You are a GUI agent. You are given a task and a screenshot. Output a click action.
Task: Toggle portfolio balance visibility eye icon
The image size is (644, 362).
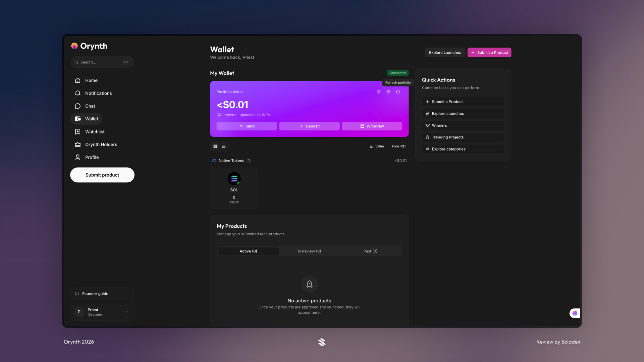[378, 92]
